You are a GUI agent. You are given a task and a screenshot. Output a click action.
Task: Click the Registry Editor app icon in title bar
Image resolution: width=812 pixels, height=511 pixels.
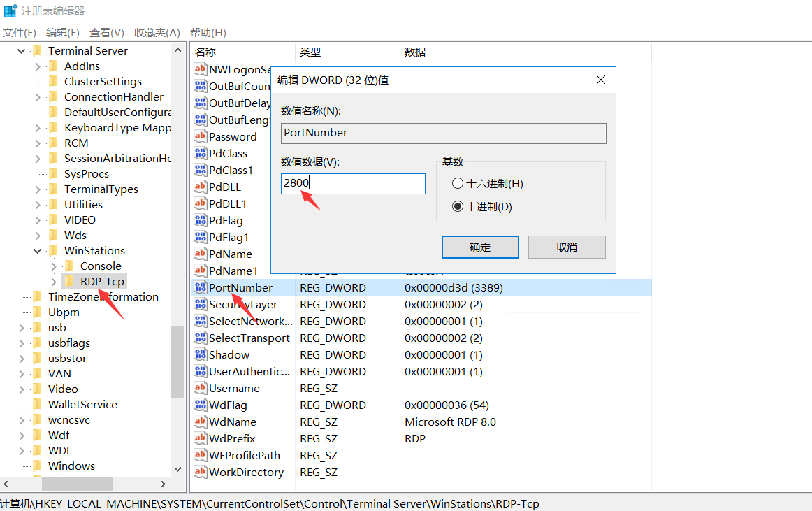[x=10, y=10]
